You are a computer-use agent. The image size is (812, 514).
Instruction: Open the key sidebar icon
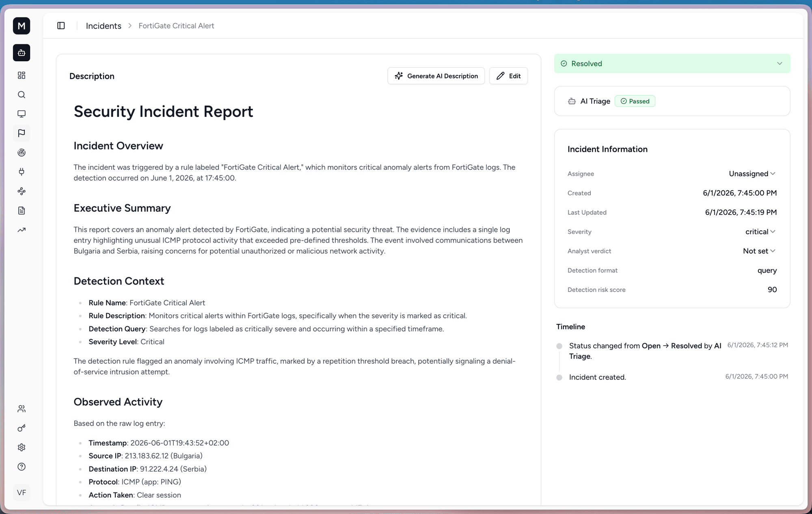tap(22, 428)
